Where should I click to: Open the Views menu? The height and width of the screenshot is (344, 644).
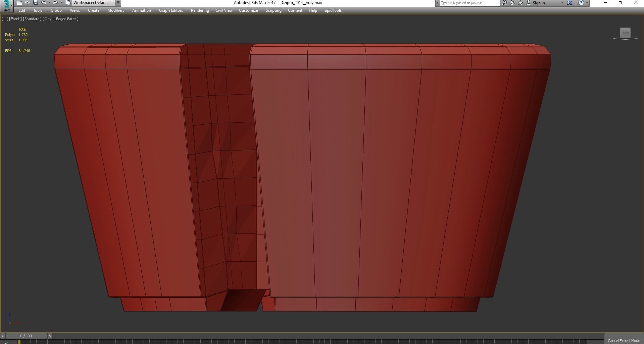[75, 10]
